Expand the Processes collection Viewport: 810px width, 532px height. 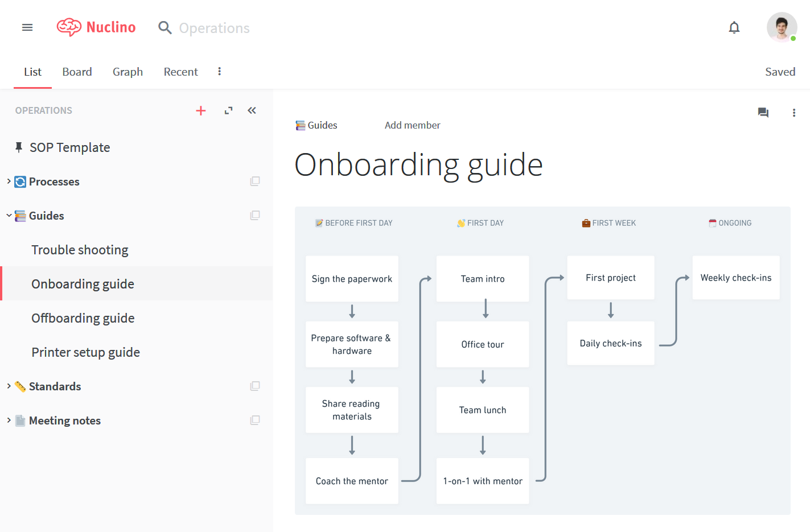click(8, 181)
